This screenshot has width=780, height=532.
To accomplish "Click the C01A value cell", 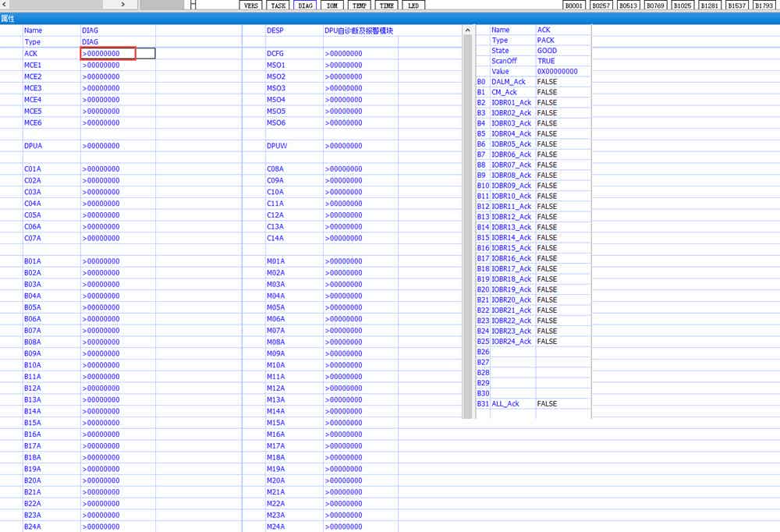I will pos(118,168).
